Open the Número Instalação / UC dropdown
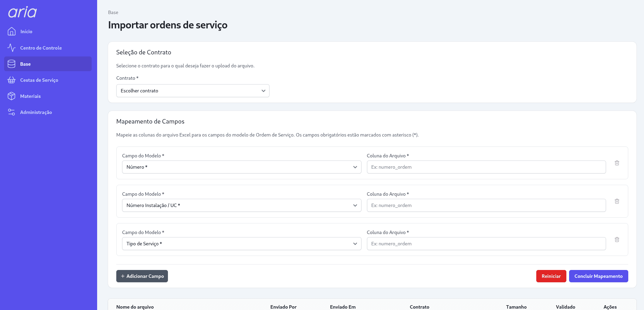The width and height of the screenshot is (644, 310). point(241,205)
